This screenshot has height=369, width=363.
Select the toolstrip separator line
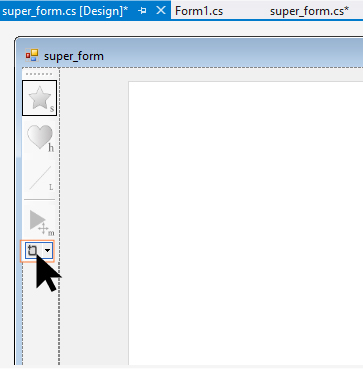(39, 200)
